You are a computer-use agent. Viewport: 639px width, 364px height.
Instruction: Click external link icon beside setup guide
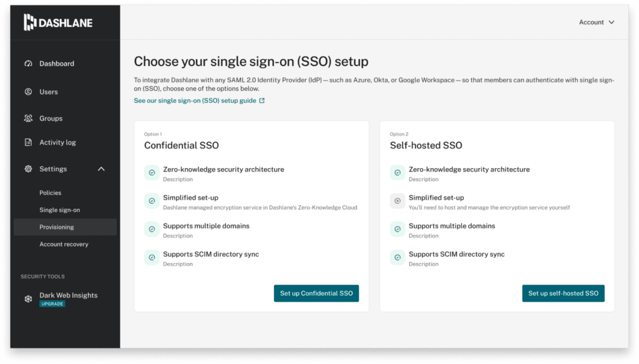262,100
